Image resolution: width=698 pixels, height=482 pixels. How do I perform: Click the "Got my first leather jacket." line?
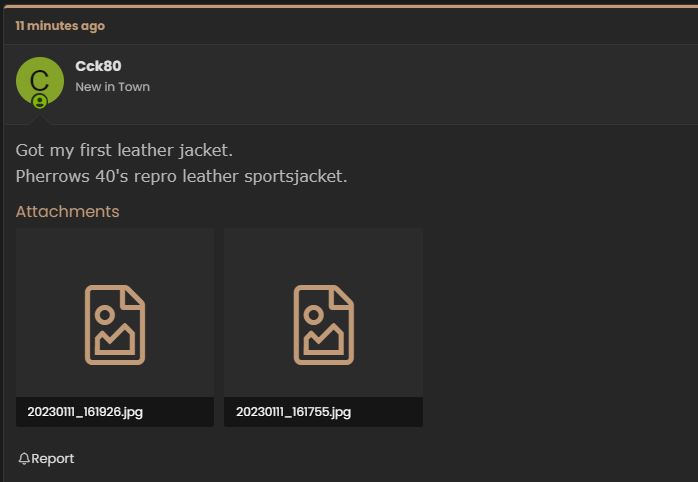pos(124,150)
